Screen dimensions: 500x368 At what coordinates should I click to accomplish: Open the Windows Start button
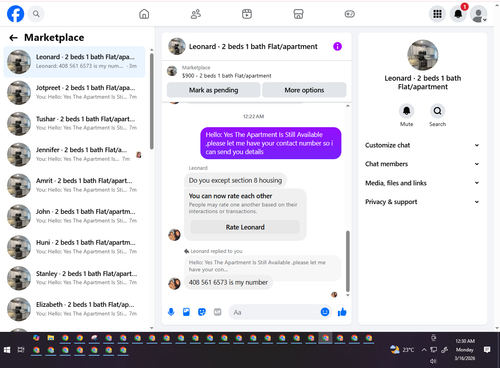7,350
